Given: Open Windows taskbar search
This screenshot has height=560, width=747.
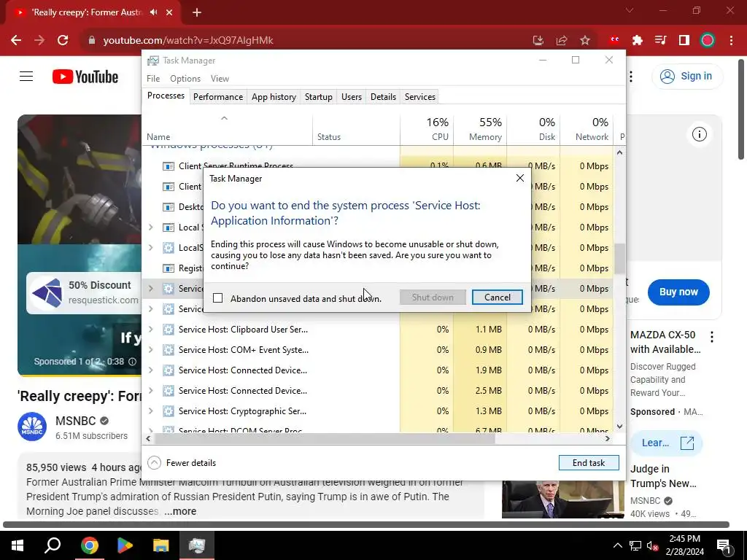Looking at the screenshot, I should point(53,545).
